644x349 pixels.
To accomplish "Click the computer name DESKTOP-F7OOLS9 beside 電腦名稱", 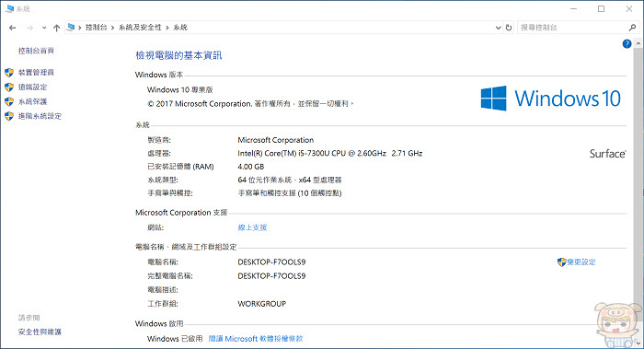I will [271, 262].
